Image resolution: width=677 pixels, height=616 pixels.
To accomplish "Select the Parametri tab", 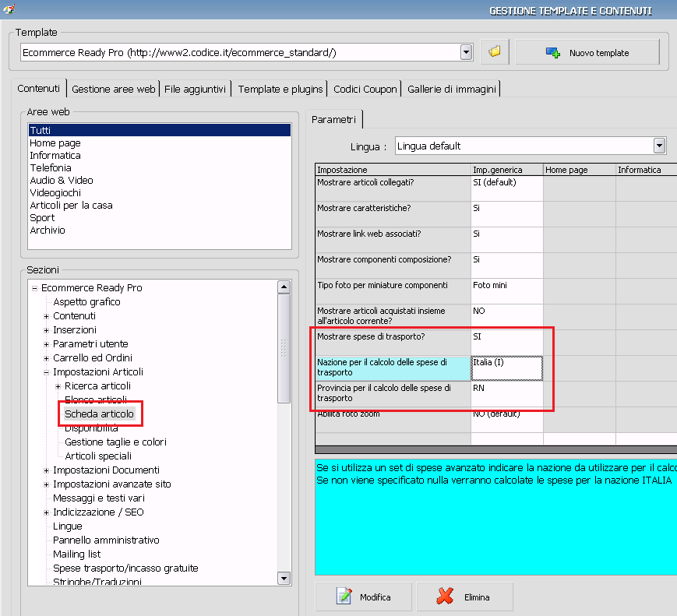I will [x=333, y=120].
